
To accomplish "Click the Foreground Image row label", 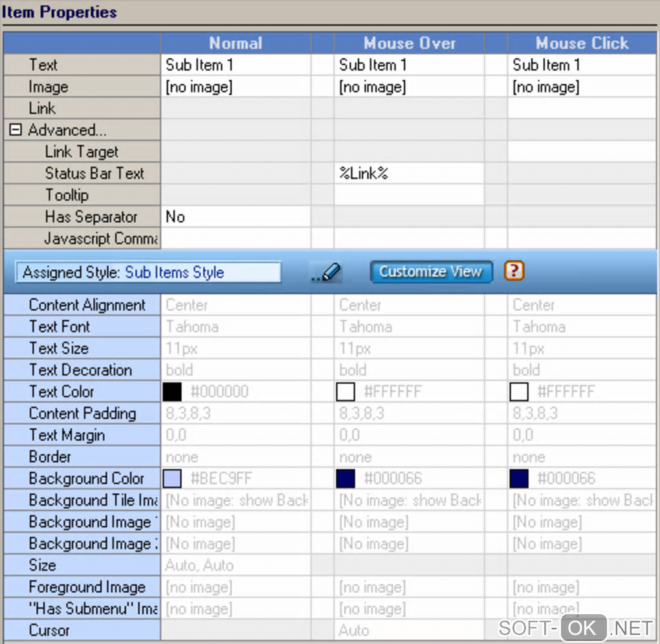I will coord(82,587).
